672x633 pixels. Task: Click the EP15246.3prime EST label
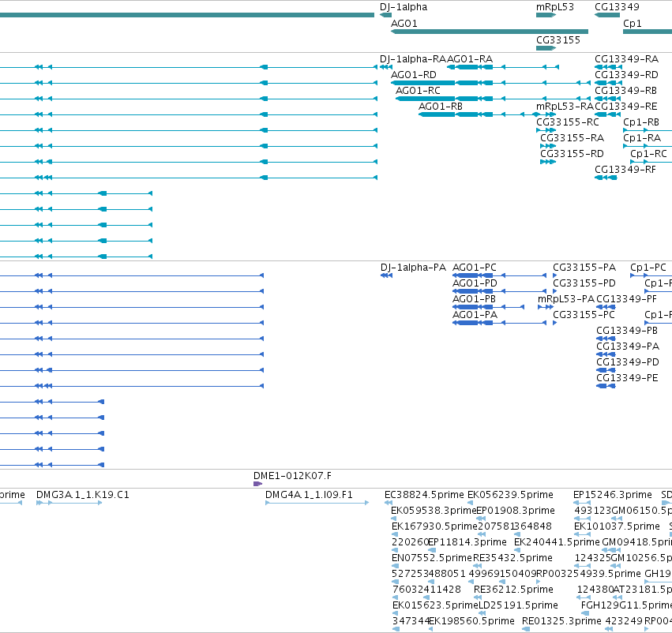pyautogui.click(x=613, y=495)
